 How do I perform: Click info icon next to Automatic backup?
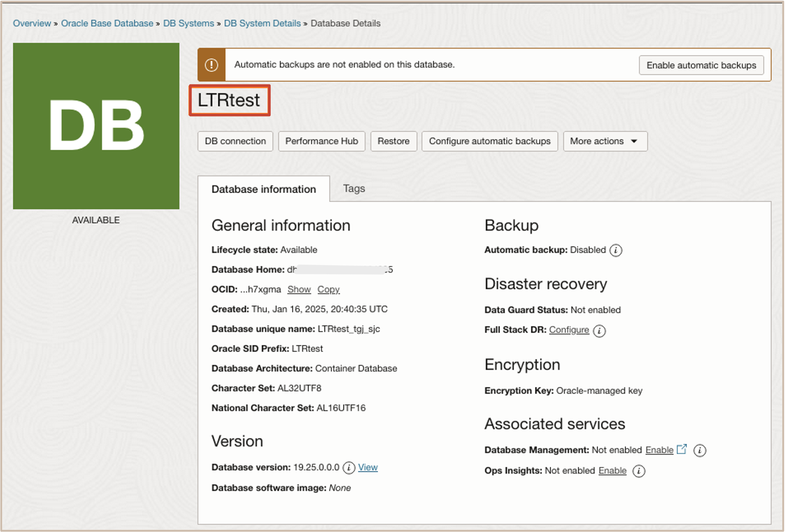(x=615, y=251)
